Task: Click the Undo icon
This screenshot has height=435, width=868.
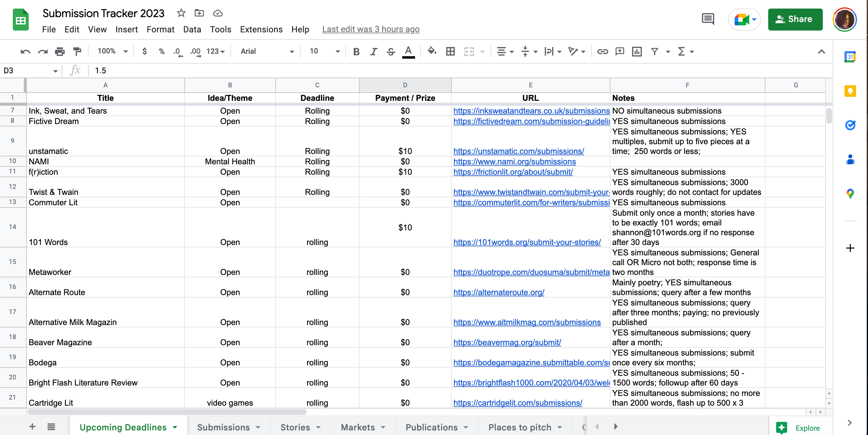Action: (x=25, y=52)
